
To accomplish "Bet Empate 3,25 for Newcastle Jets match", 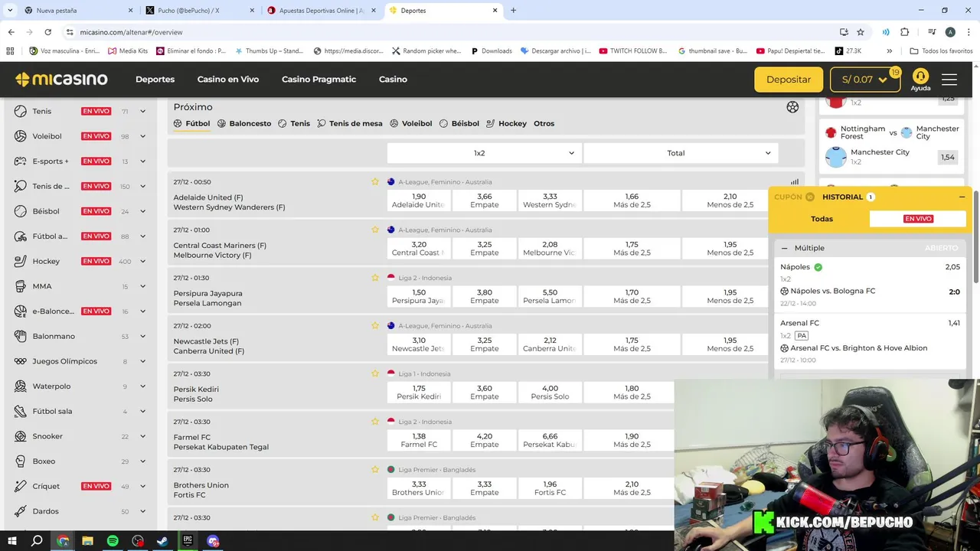I will 484,344.
